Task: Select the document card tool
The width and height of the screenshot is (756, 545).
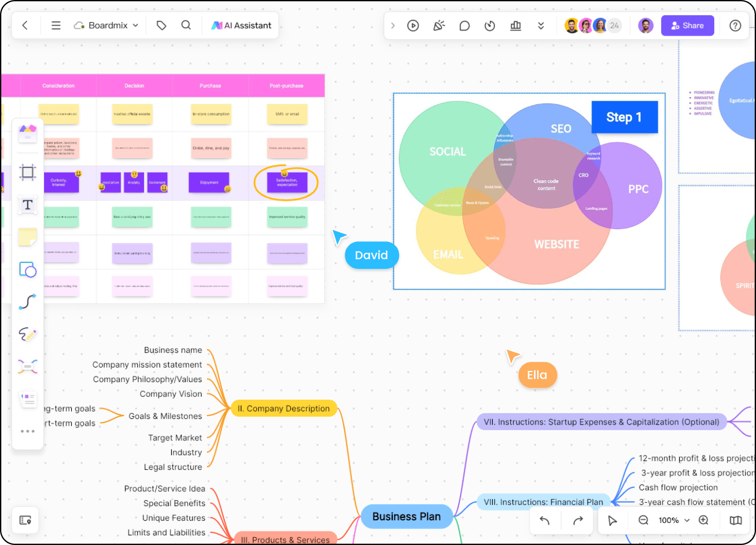Action: (x=28, y=399)
